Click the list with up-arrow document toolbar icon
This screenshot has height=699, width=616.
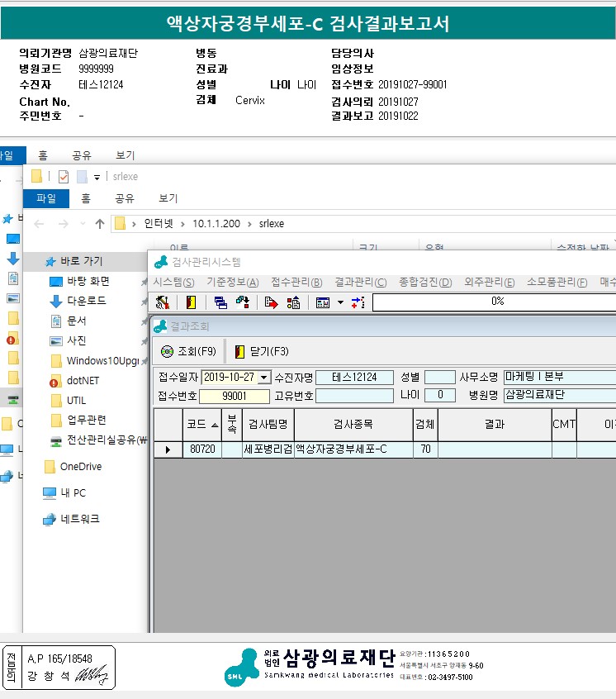click(x=293, y=302)
